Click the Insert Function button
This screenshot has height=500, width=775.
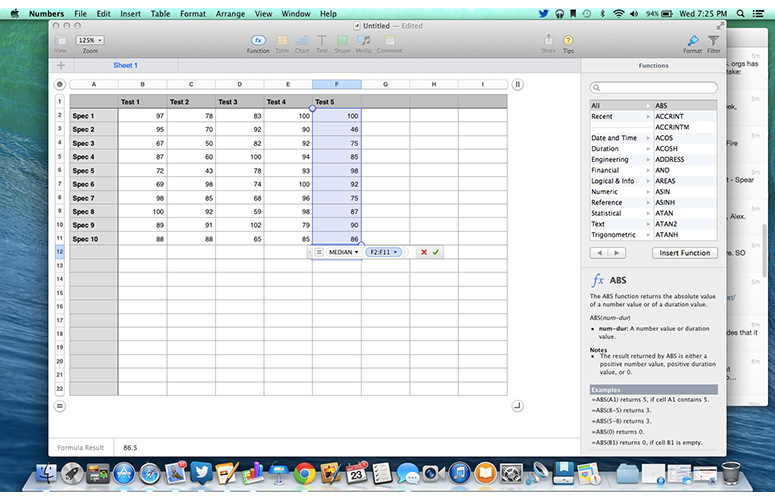coord(685,253)
